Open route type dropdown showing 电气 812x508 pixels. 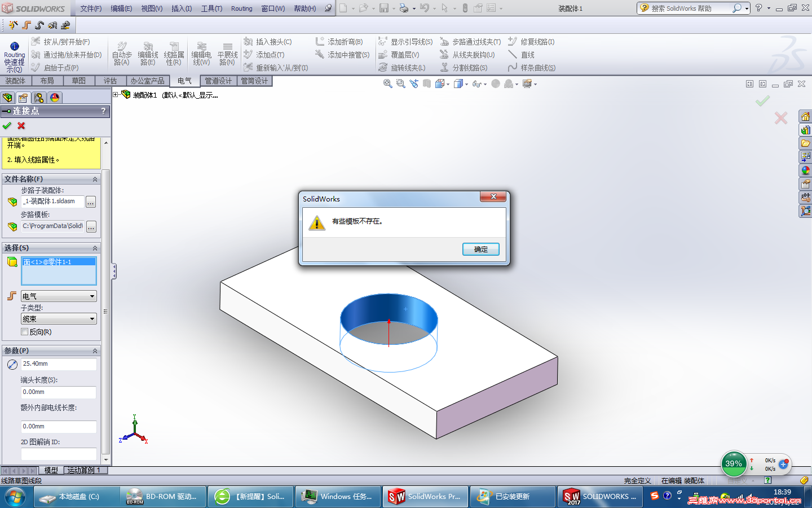(x=59, y=296)
